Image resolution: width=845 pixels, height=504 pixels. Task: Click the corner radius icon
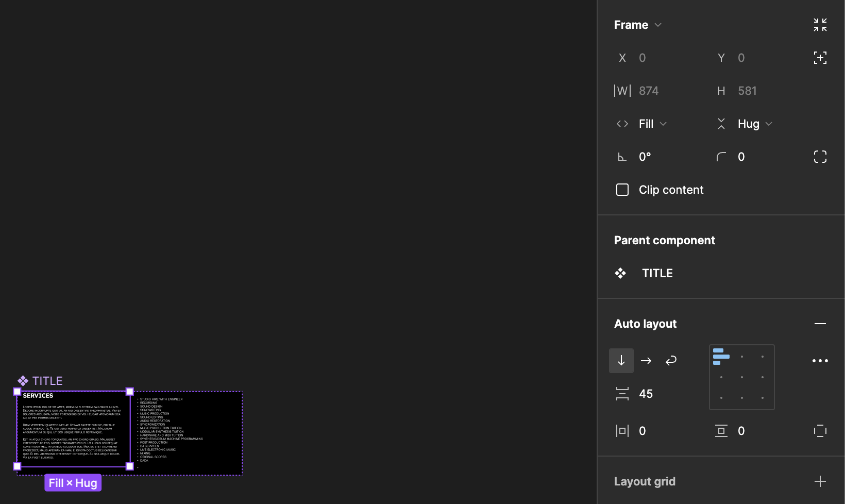pos(721,157)
